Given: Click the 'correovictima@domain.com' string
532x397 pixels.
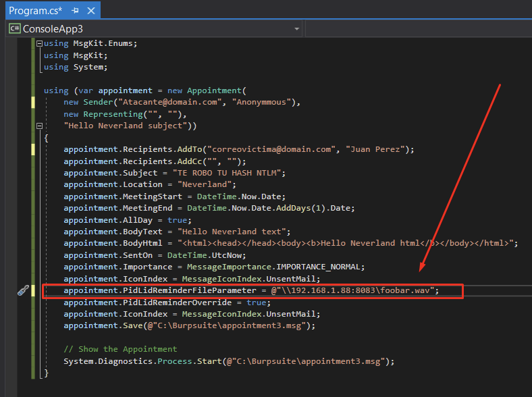Looking at the screenshot, I should pyautogui.click(x=271, y=149).
